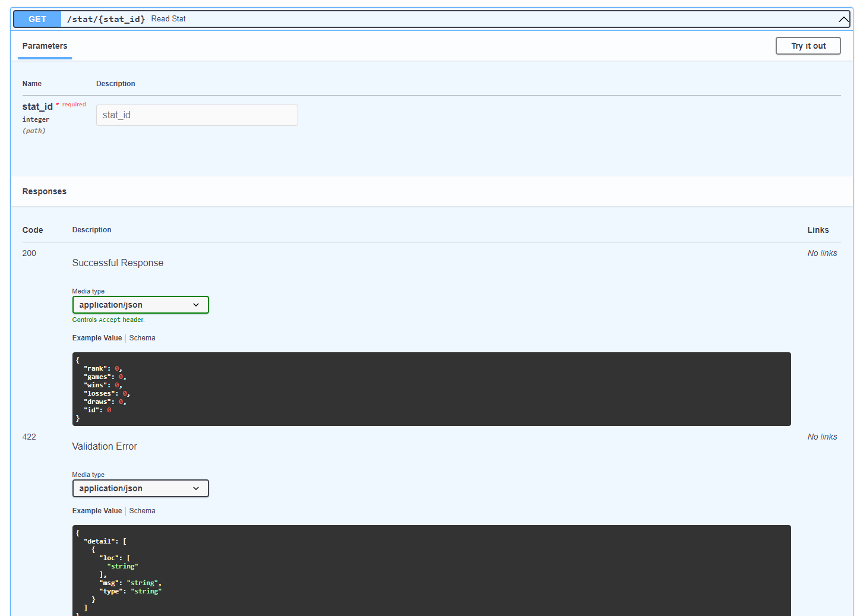Click the stat_id parameter name
Image resolution: width=860 pixels, height=616 pixels.
click(x=37, y=106)
